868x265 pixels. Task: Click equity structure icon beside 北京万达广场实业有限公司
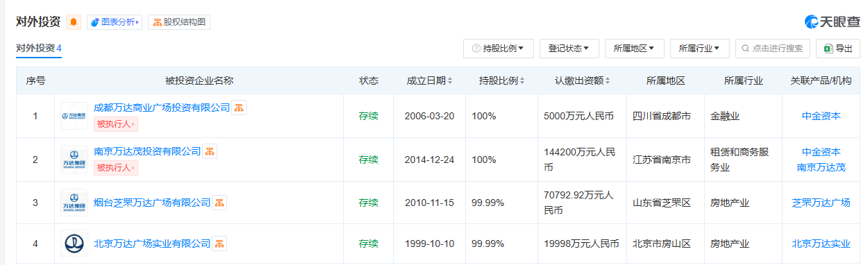pos(219,243)
